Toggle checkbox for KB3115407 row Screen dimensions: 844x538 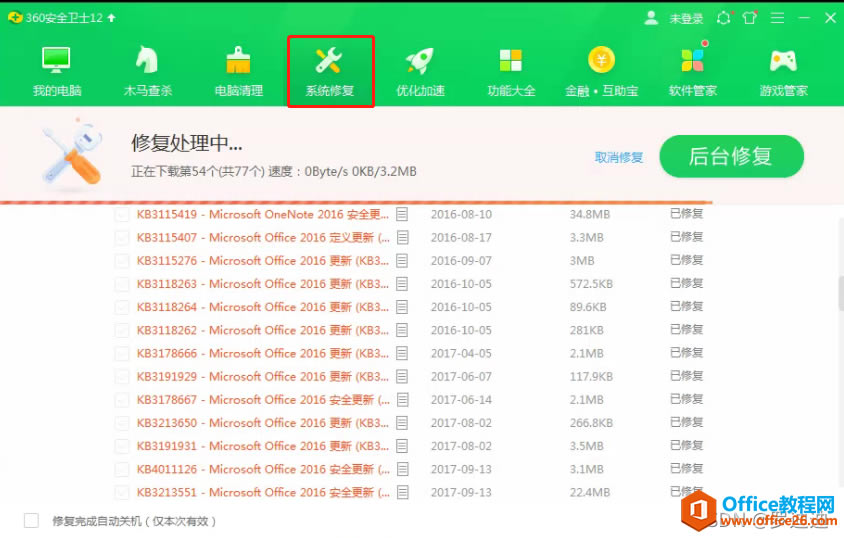[x=122, y=238]
